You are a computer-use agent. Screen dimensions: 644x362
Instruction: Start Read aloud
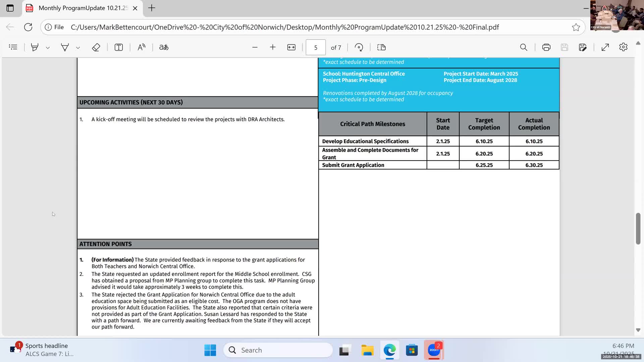coord(142,47)
